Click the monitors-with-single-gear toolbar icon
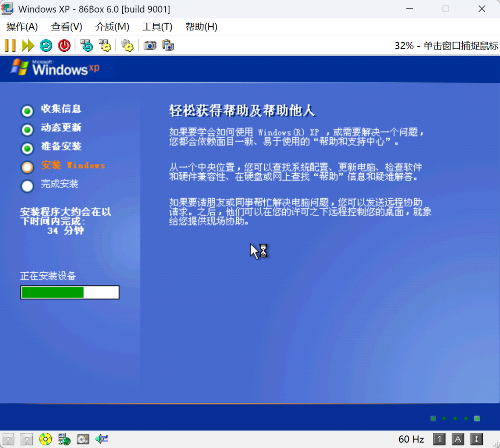Viewport: 500px width, 448px height. [105, 46]
